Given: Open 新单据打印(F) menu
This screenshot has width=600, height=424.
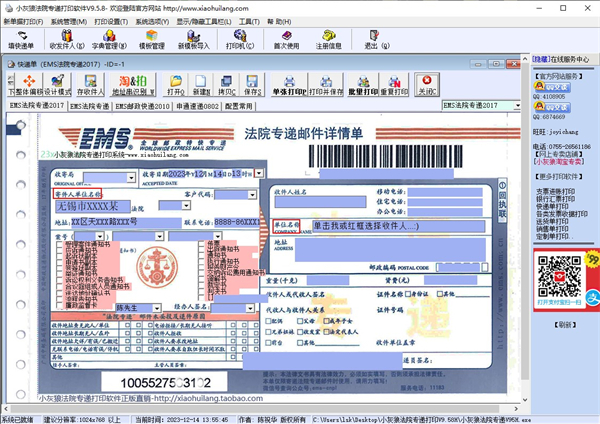Looking at the screenshot, I should 23,22.
